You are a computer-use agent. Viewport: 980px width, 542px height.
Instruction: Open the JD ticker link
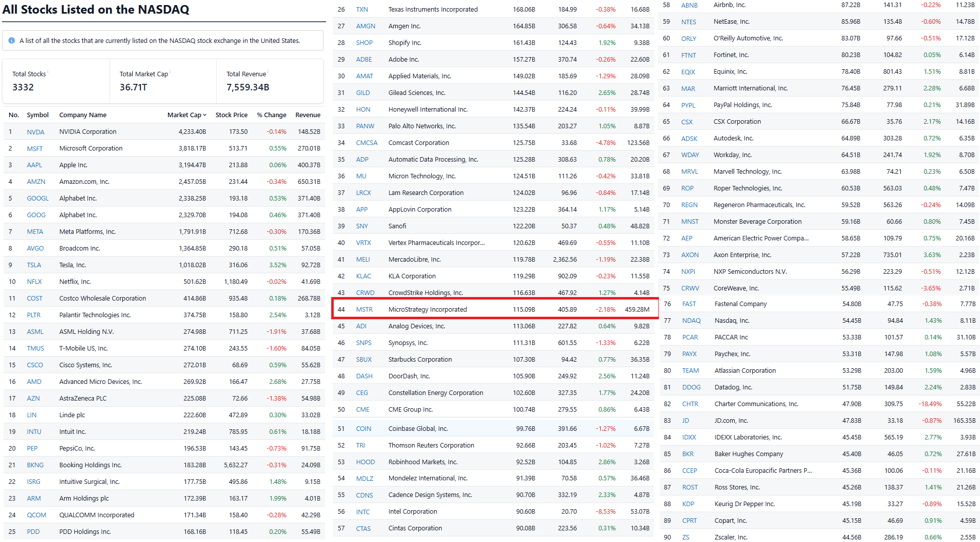point(686,421)
